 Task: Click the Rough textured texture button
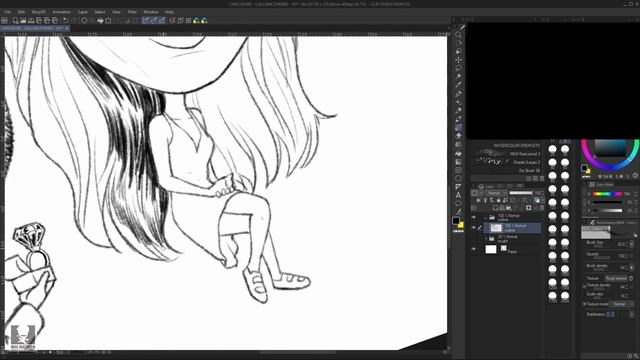click(x=616, y=278)
